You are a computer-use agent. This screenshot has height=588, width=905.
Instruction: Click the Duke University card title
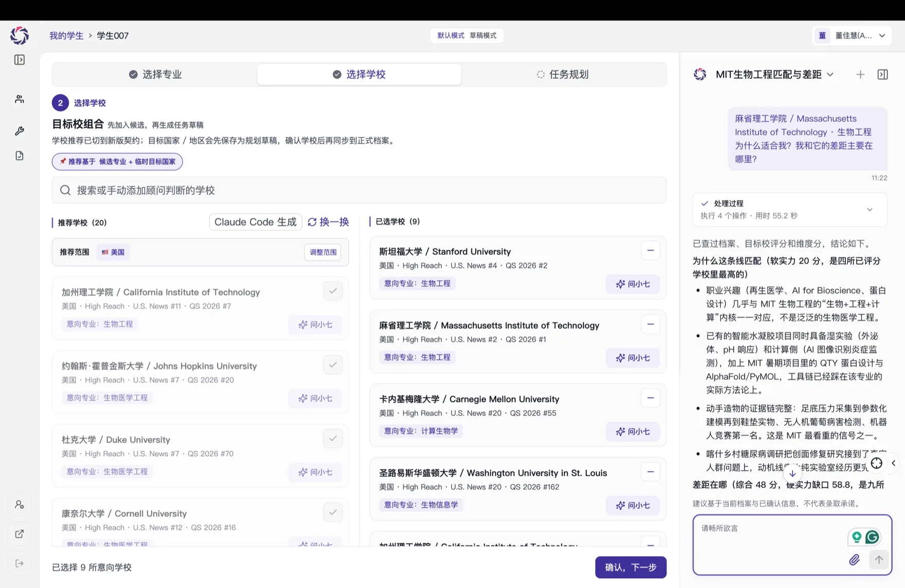point(116,440)
